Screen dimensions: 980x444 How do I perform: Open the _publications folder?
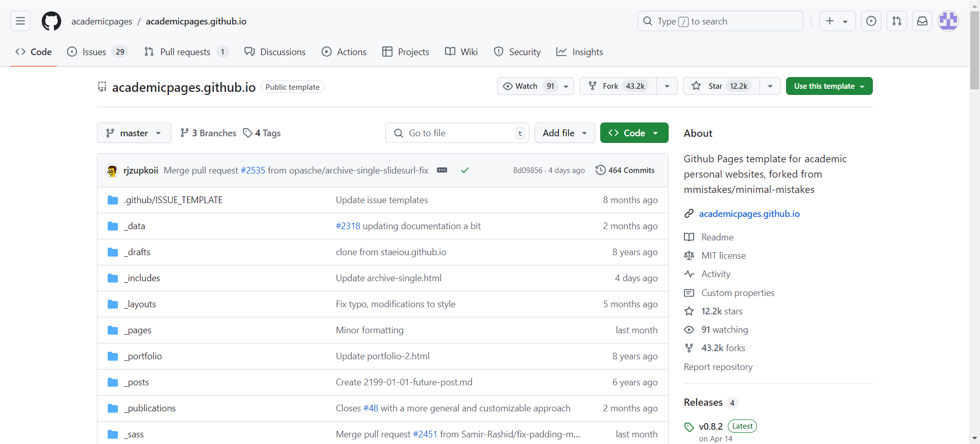(x=150, y=408)
